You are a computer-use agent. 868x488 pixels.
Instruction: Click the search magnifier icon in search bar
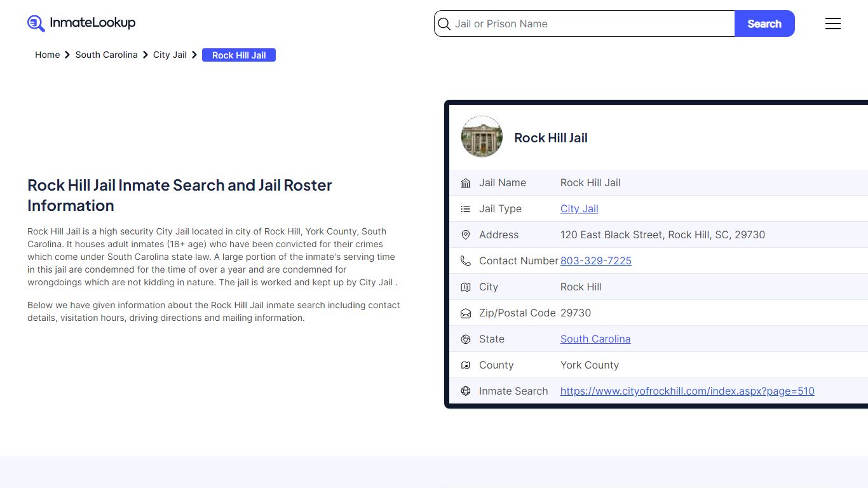pos(444,24)
